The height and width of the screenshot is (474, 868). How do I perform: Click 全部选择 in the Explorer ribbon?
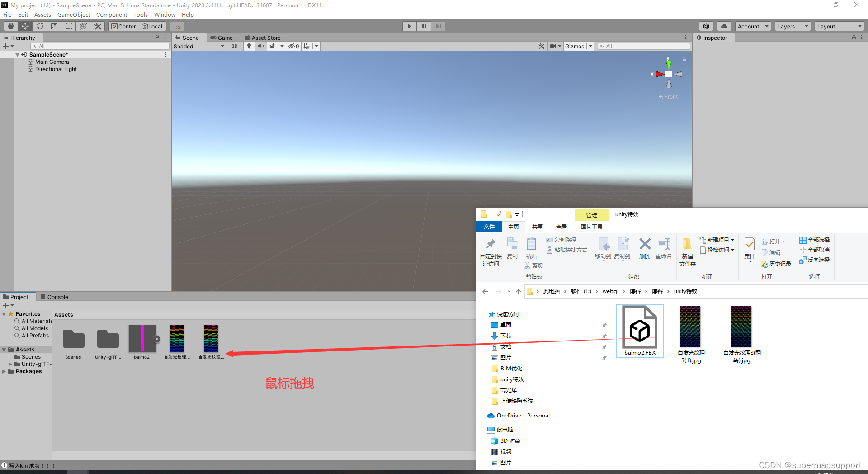(814, 240)
